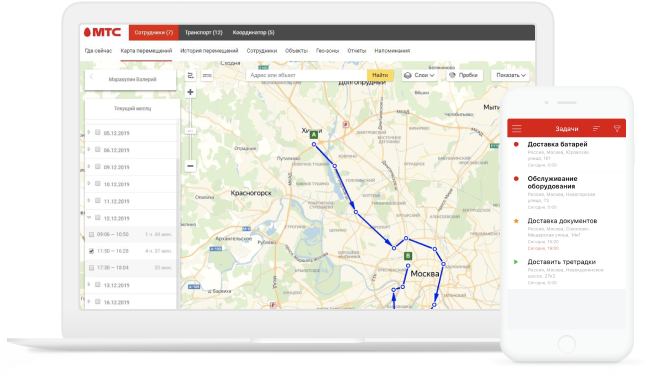Image resolution: width=650 pixels, height=383 pixels.
Task: Click the route toggle icon beside ruler
Action: point(191,75)
